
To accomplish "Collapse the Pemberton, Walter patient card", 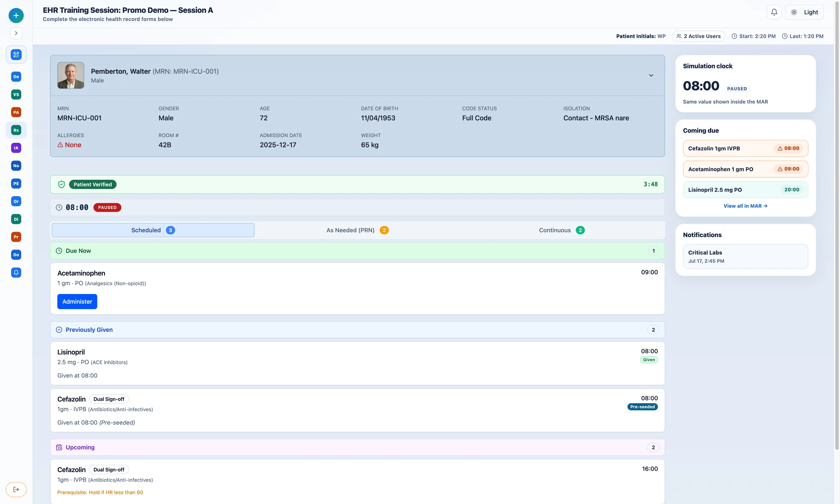I will [x=651, y=76].
